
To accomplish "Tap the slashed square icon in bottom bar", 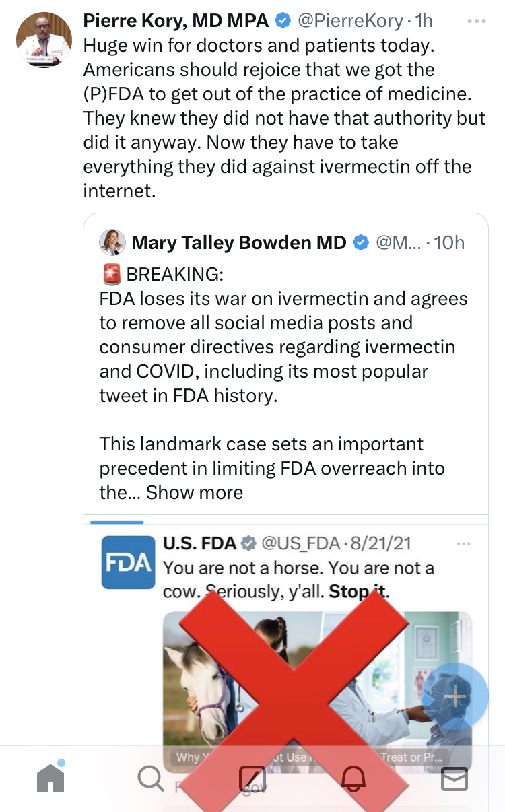I will click(x=252, y=779).
